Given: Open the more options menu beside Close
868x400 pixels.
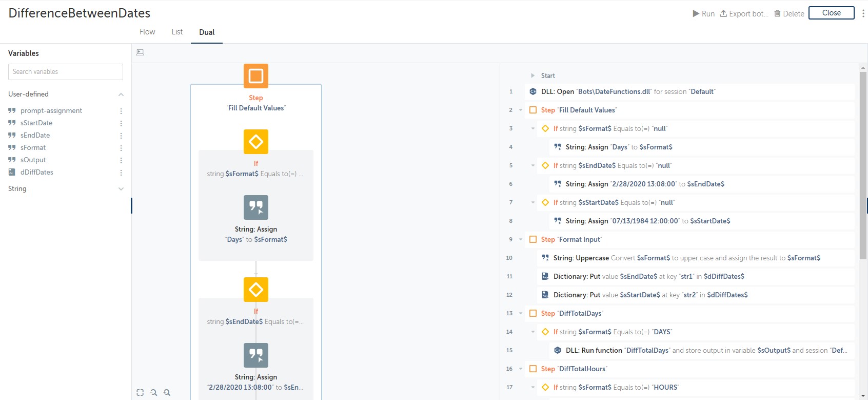Looking at the screenshot, I should [863, 13].
